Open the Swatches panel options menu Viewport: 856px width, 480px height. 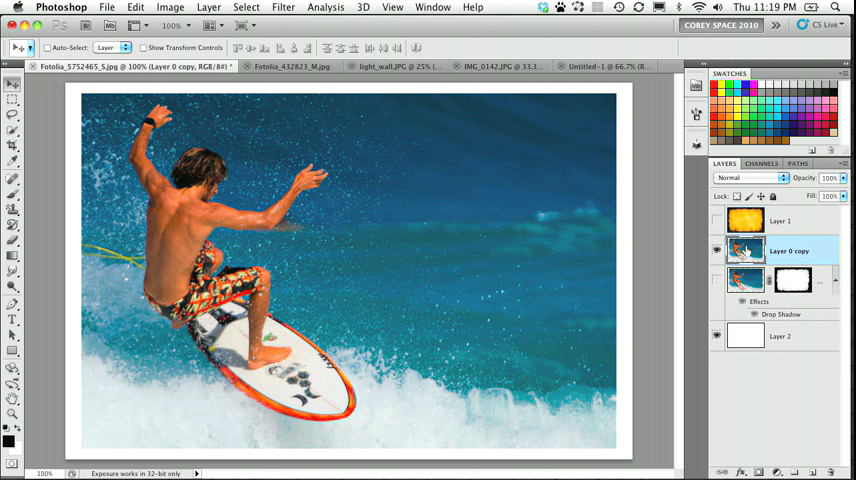coord(843,73)
